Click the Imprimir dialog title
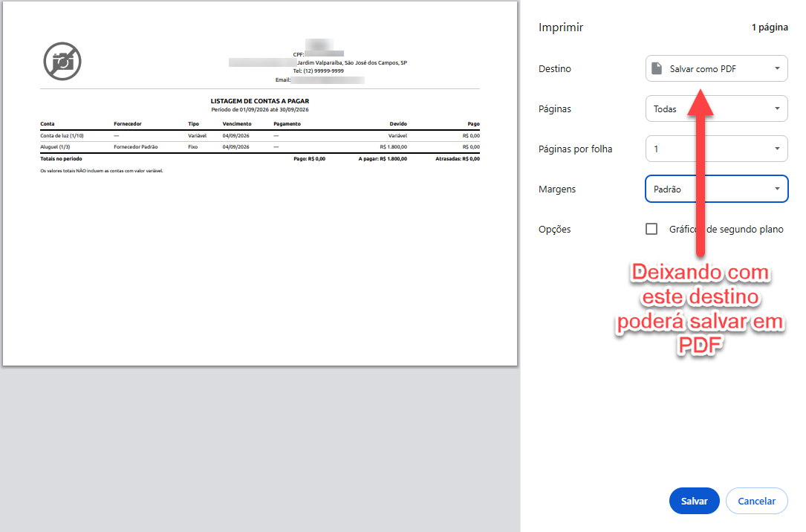The height and width of the screenshot is (532, 806). coord(561,27)
